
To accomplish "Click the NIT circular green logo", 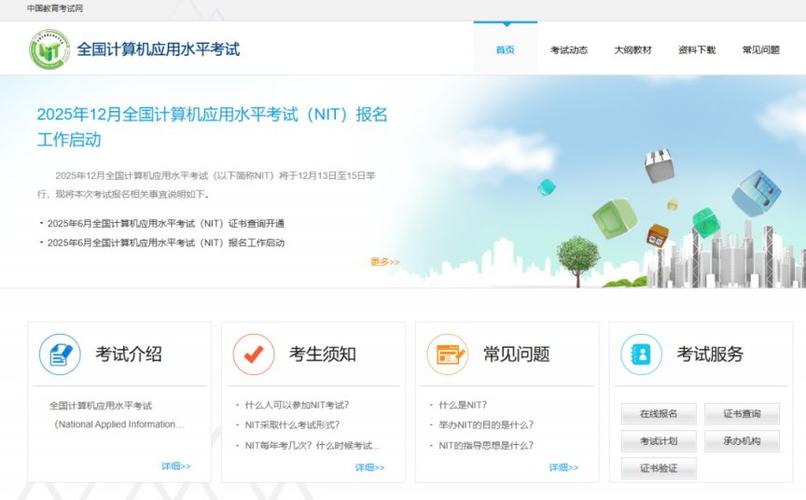I will (x=49, y=50).
